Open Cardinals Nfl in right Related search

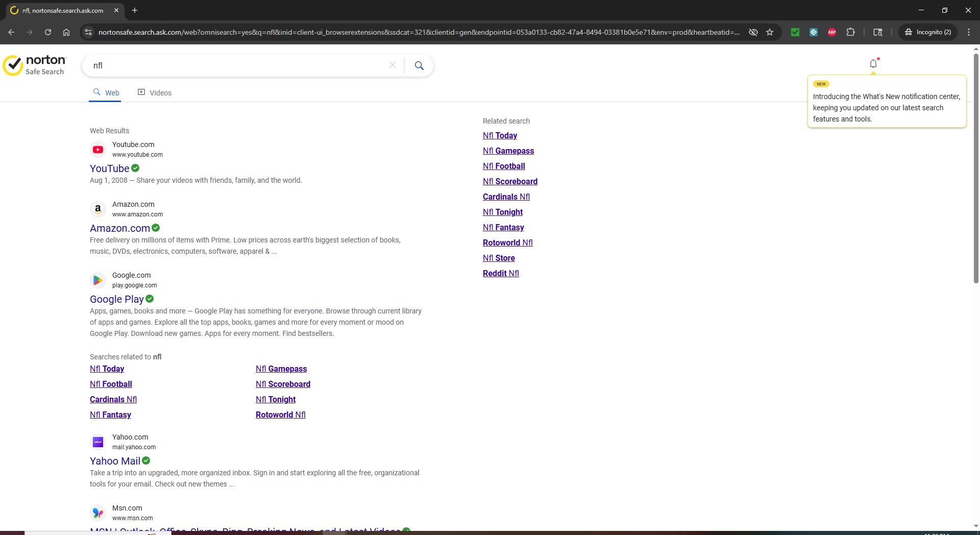[506, 197]
